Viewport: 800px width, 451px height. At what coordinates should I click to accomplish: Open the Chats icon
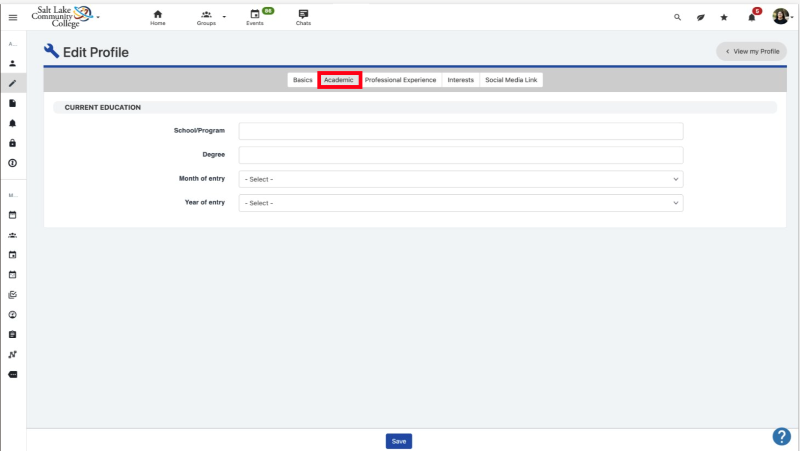point(303,17)
